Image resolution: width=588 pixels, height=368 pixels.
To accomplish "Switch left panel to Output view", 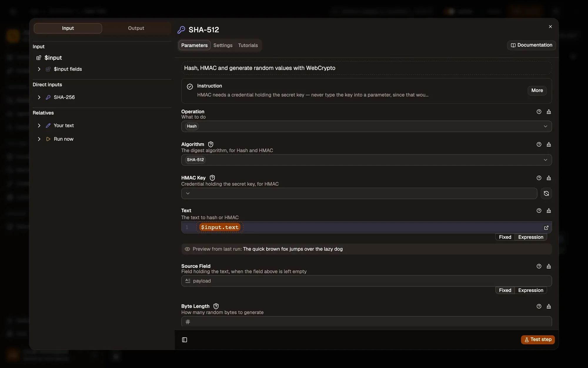I will click(x=136, y=28).
